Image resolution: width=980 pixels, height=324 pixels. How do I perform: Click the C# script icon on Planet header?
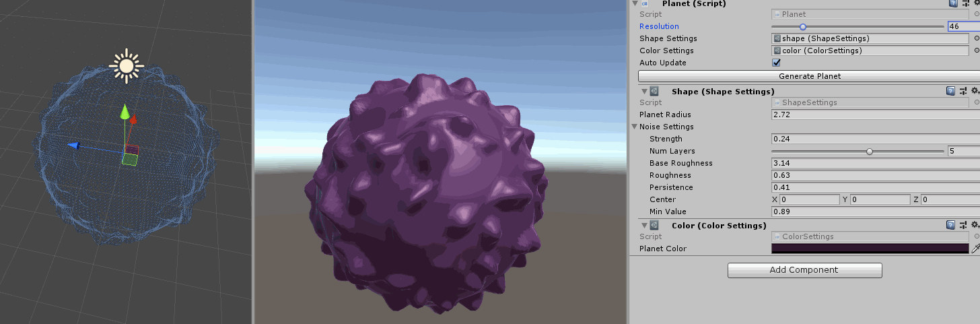click(644, 3)
